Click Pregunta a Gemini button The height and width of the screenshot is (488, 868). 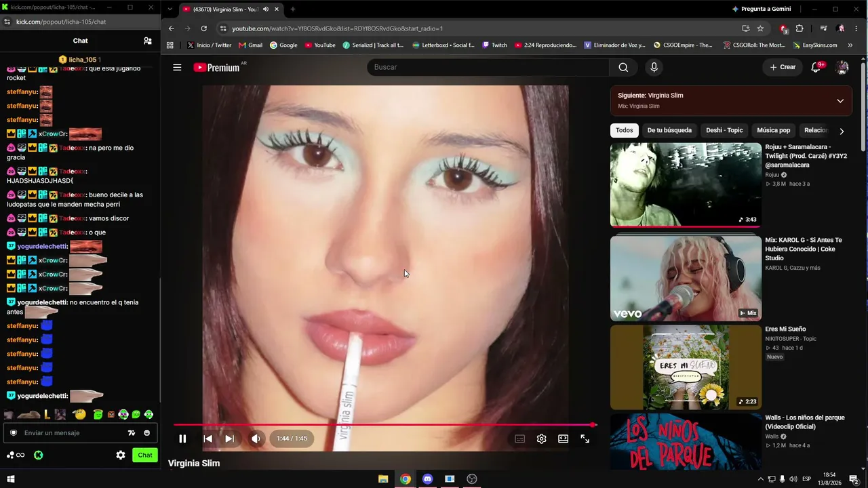(761, 9)
